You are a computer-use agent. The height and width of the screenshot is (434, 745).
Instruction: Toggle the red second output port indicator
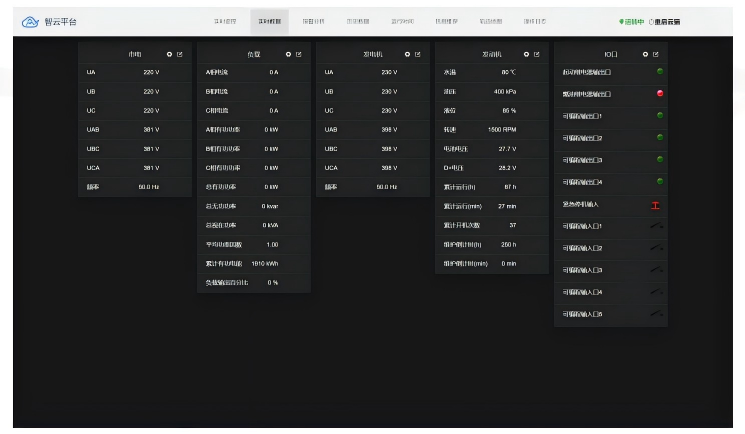click(x=660, y=94)
